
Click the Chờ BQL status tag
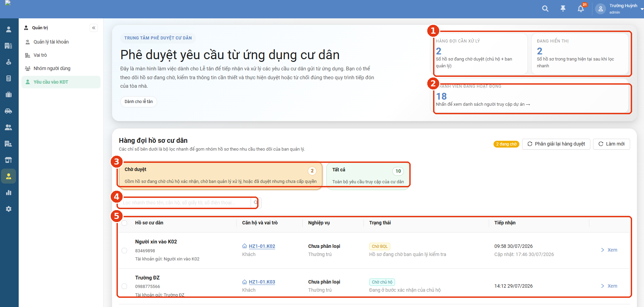pyautogui.click(x=380, y=246)
